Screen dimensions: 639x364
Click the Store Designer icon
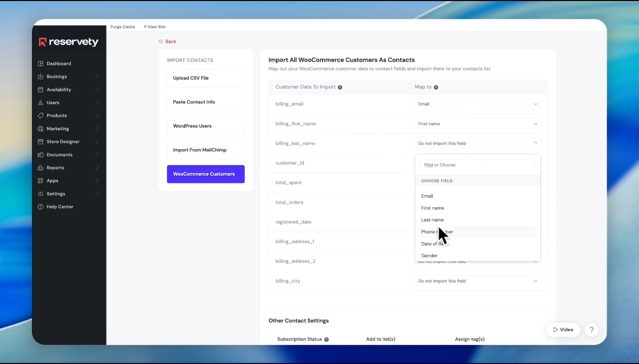[40, 142]
